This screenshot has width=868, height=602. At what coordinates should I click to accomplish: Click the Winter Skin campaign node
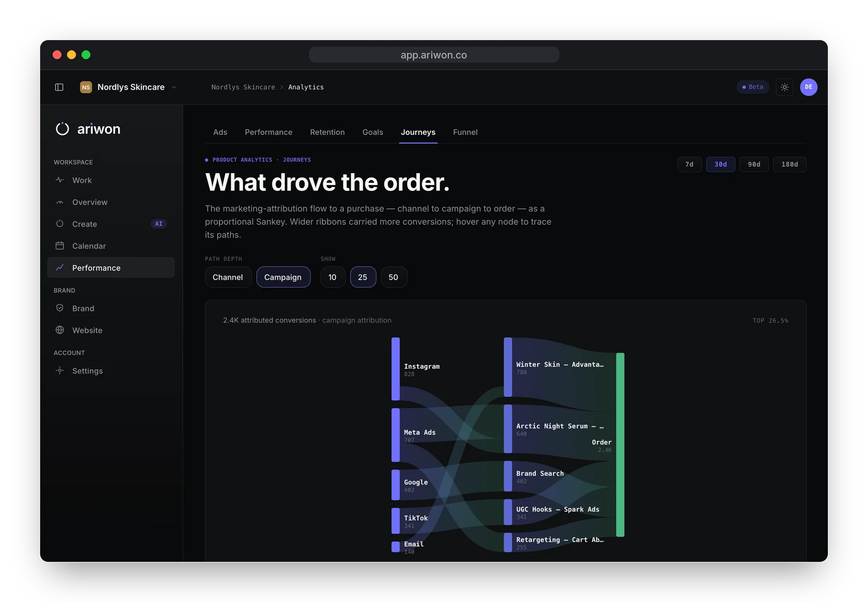(x=508, y=367)
